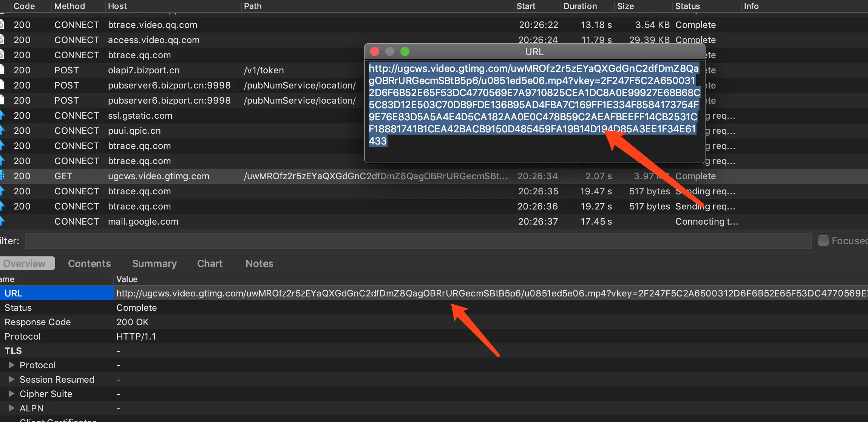Click the arrow icon beside puui.qpic.cn request

tap(2, 130)
